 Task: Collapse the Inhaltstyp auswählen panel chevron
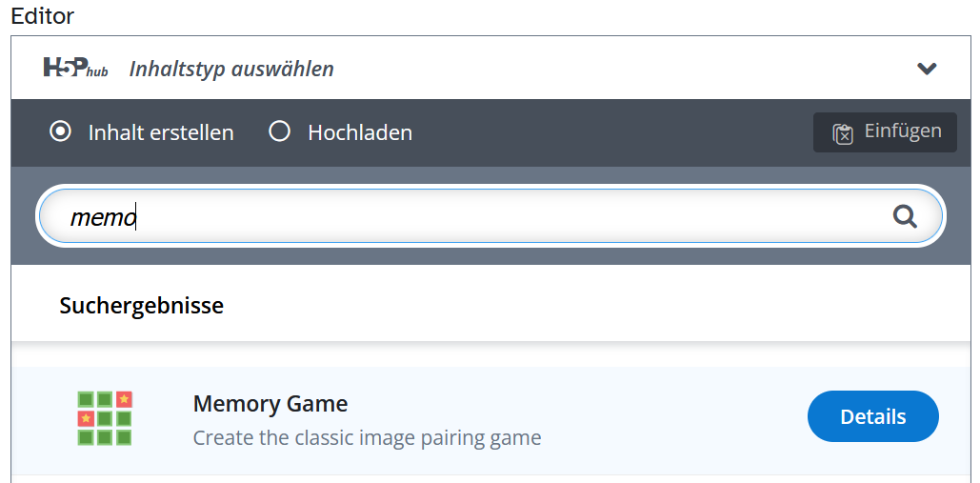click(x=927, y=69)
